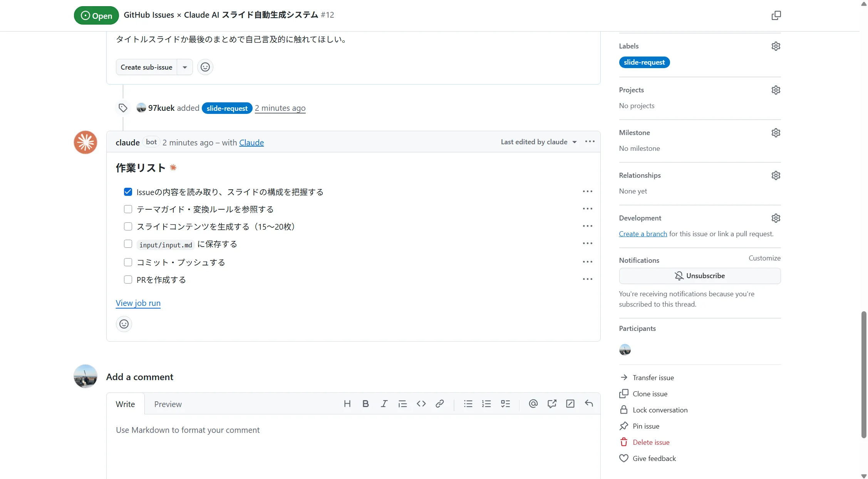Open options for 'input/input.md' task item
The height and width of the screenshot is (479, 868).
tap(587, 244)
